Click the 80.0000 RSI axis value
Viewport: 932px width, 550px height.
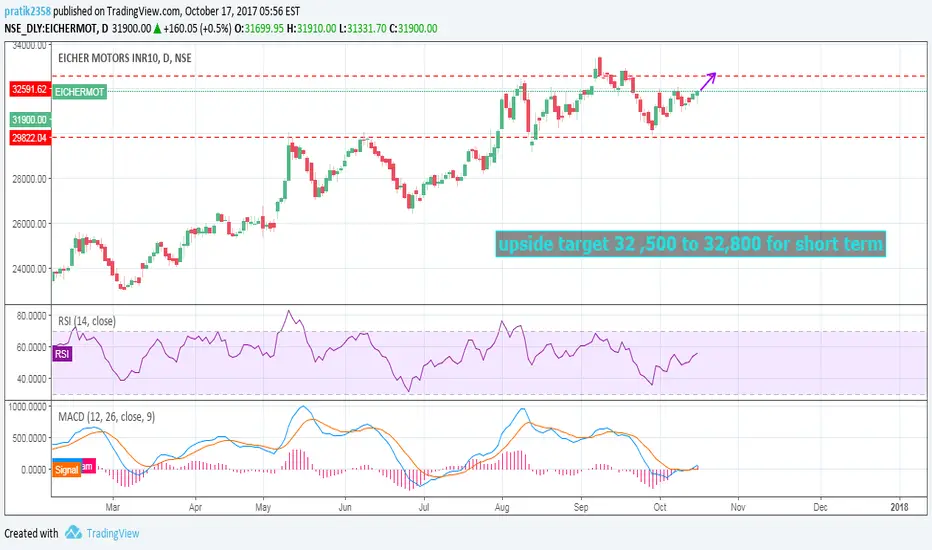[x=32, y=316]
